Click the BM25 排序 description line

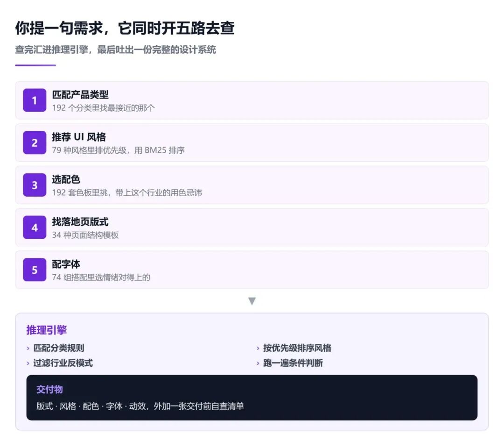pyautogui.click(x=118, y=150)
